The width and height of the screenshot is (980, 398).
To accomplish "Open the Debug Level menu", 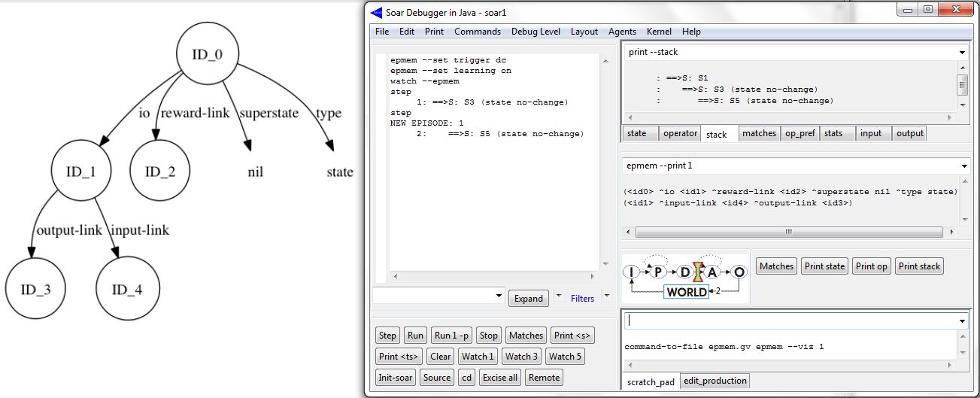I will 535,32.
